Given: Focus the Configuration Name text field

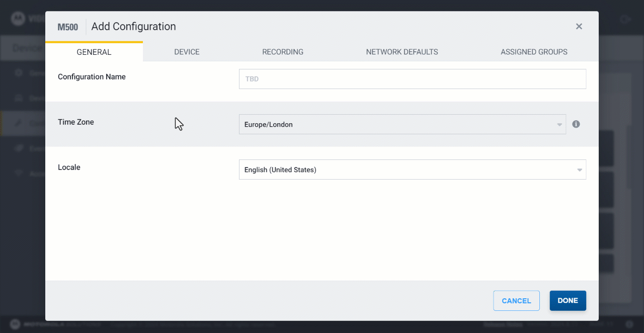Looking at the screenshot, I should tap(412, 79).
